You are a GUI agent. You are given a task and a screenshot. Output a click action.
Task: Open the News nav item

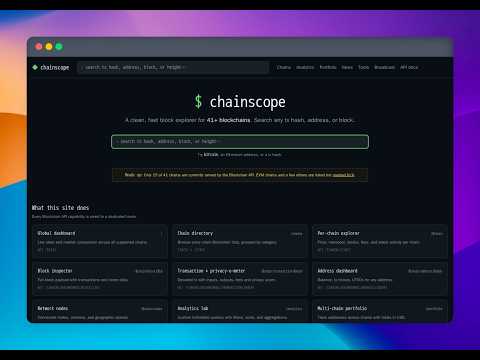(347, 67)
